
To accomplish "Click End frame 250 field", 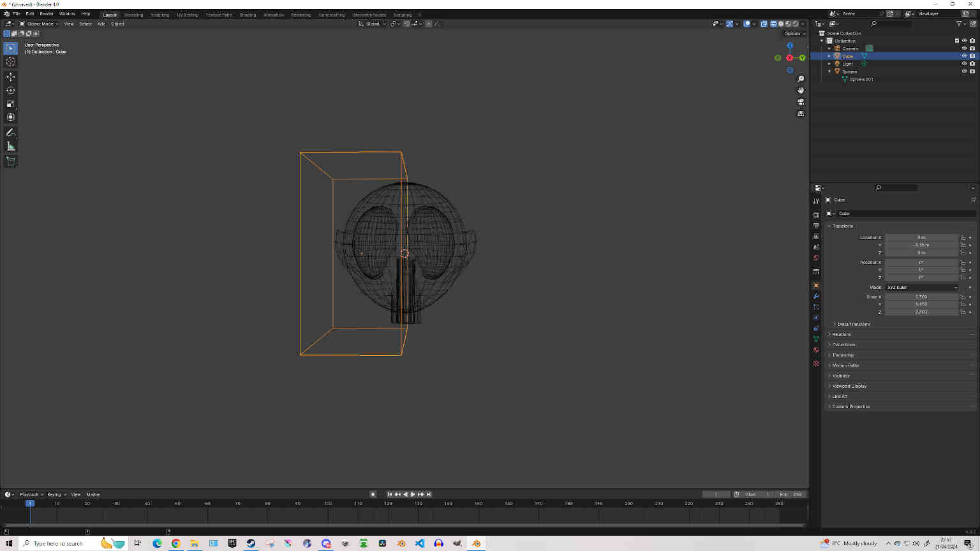I will click(791, 494).
